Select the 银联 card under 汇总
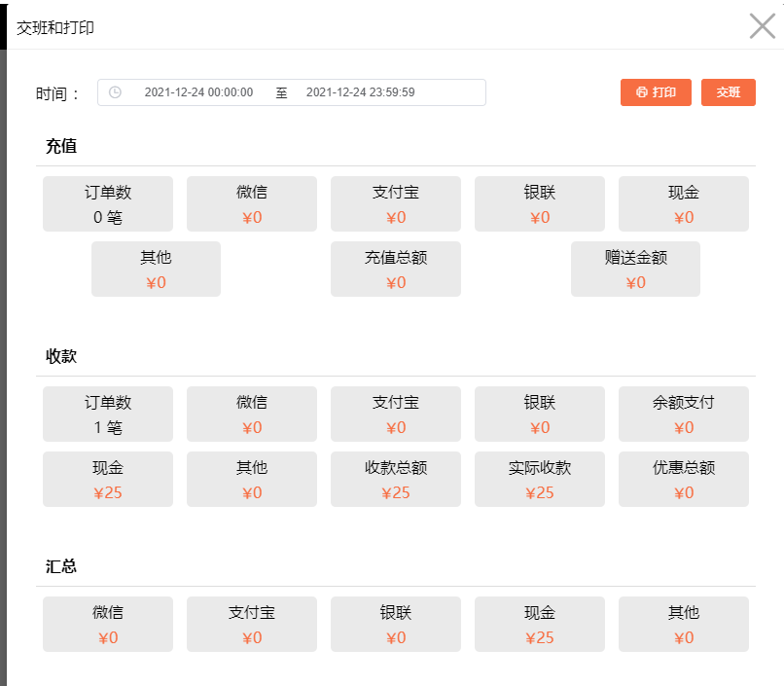The image size is (784, 686). click(396, 624)
